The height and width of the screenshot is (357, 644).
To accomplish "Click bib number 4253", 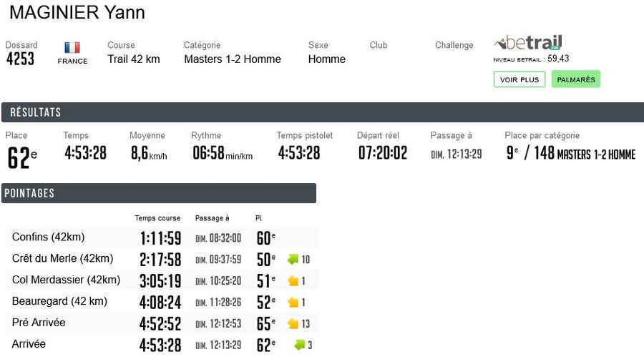I will [20, 59].
